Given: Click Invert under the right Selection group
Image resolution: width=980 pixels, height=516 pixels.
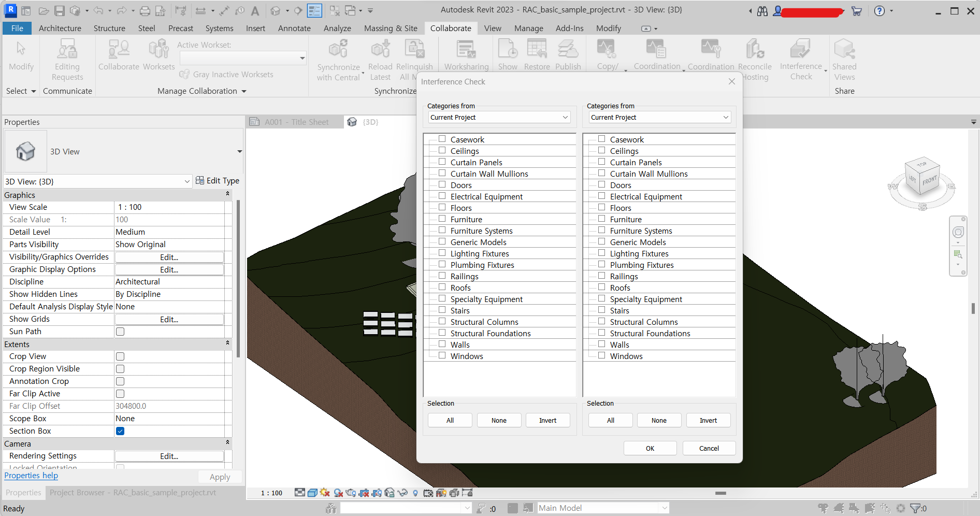Looking at the screenshot, I should coord(708,420).
